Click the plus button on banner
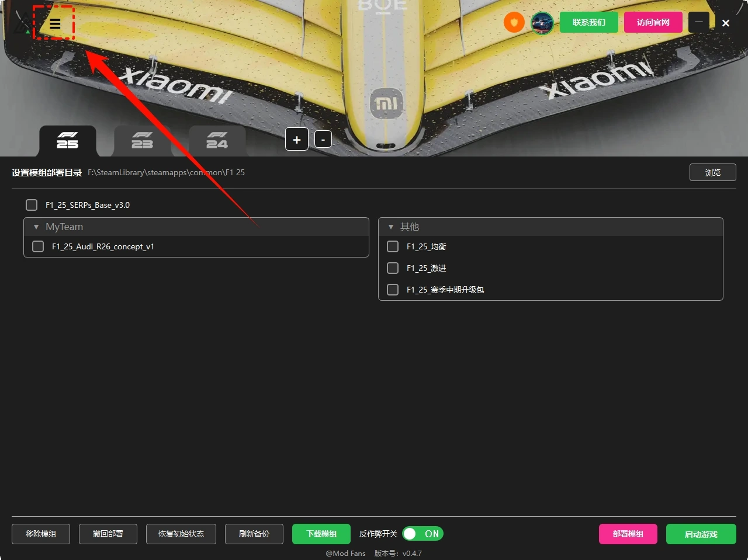This screenshot has height=560, width=748. 297,140
